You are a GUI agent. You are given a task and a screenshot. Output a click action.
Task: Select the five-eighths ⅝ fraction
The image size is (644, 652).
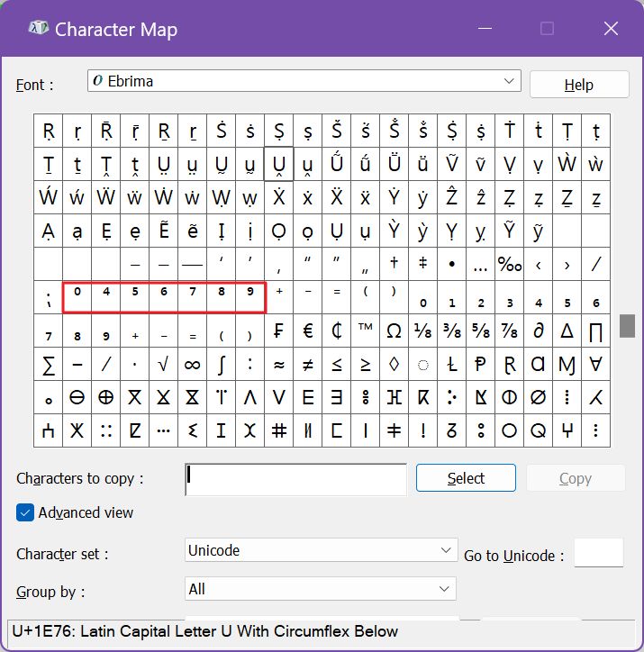(481, 331)
